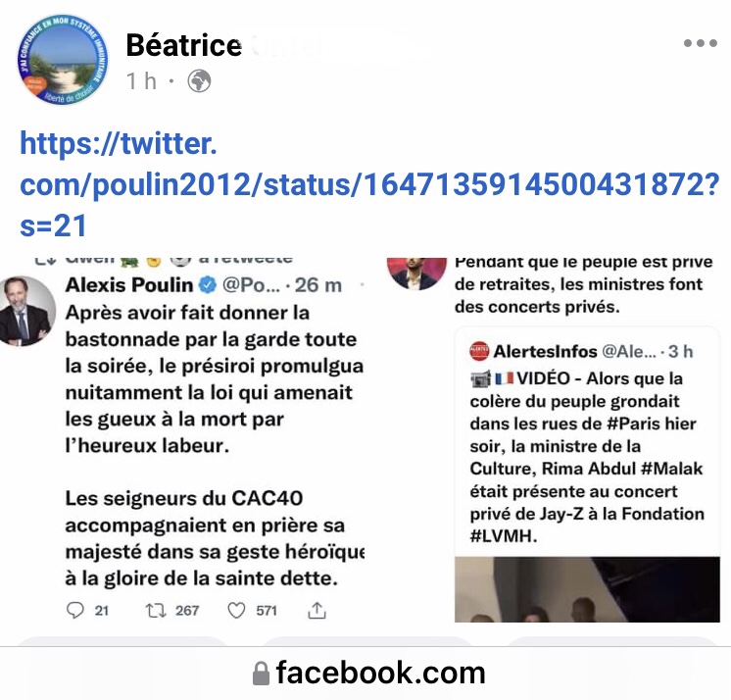Click the #Paris hashtag in quoted tweet

[633, 424]
